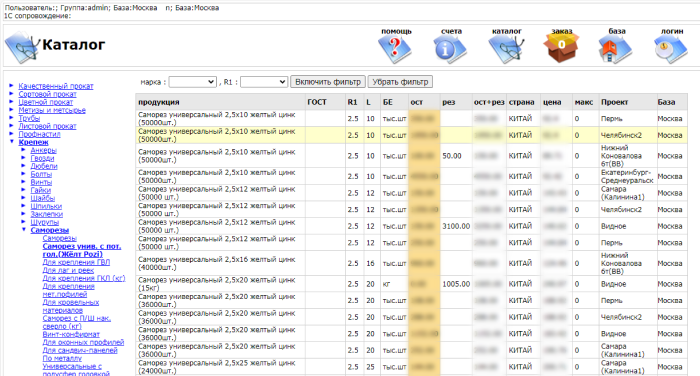Viewport: 700px width, 376px height.
Task: Click the Убрать фильтр button
Action: pyautogui.click(x=400, y=82)
